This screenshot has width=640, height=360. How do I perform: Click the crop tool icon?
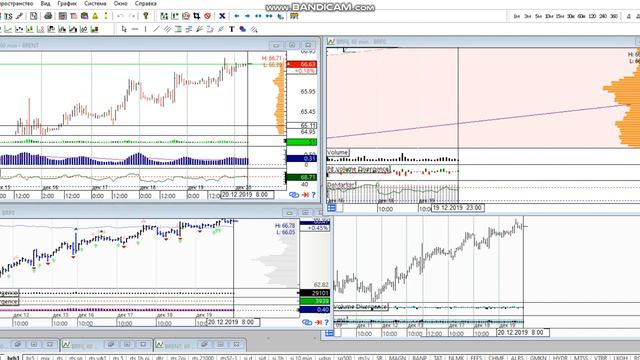coord(196,16)
